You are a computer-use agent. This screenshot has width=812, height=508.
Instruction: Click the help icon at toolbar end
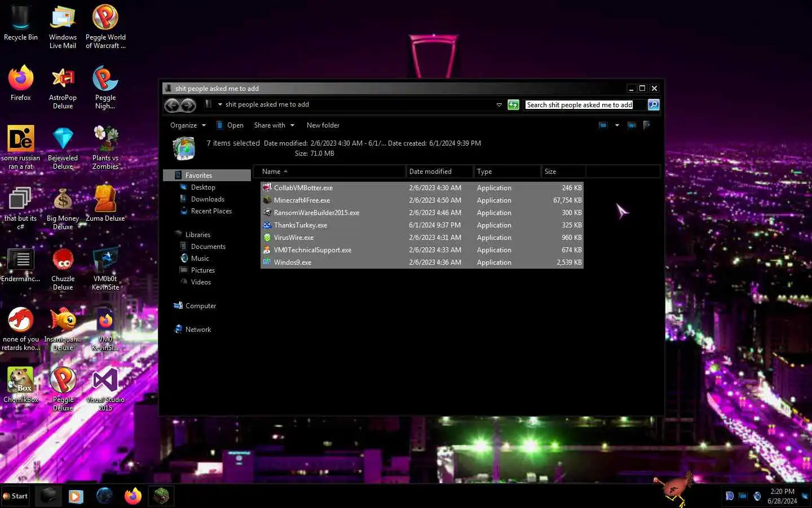[647, 125]
